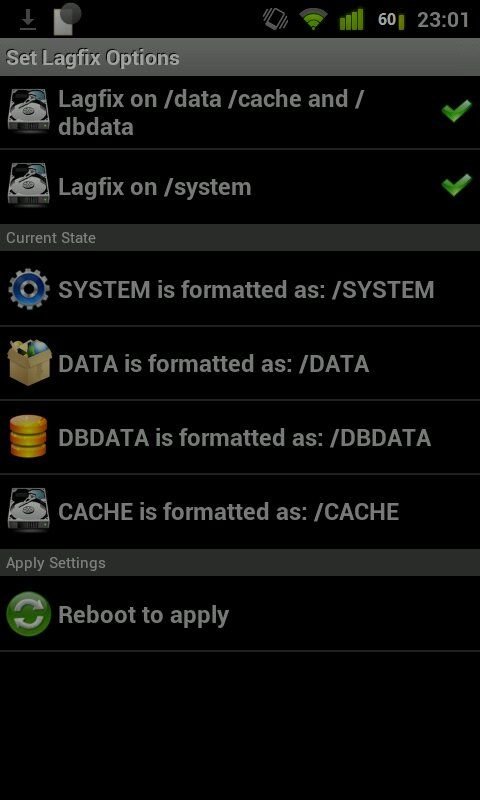This screenshot has width=480, height=800.
Task: Tap the blue gear SYSTEM icon
Action: pyautogui.click(x=29, y=289)
